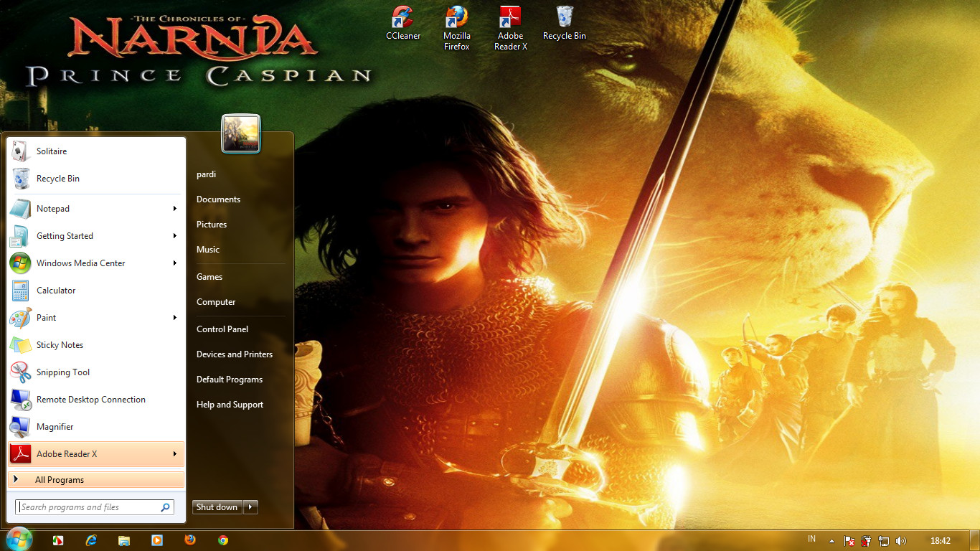Screen dimensions: 980x551
Task: Open Action Center flag in the tray
Action: tap(849, 541)
